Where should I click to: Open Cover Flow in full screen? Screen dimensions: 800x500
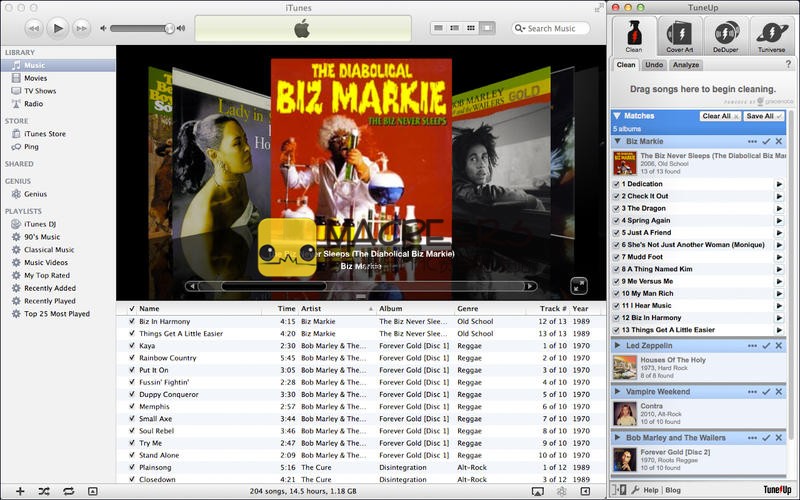579,286
